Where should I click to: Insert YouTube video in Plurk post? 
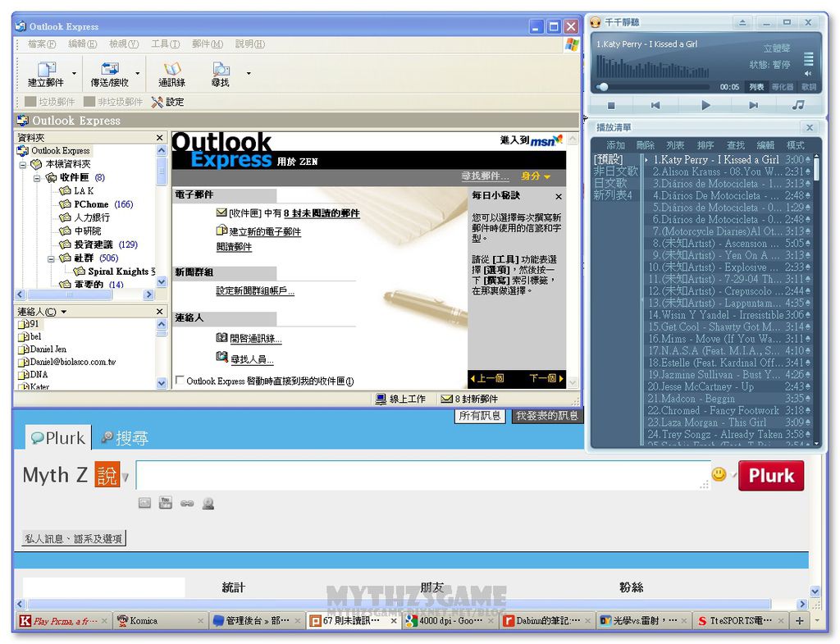[x=166, y=503]
